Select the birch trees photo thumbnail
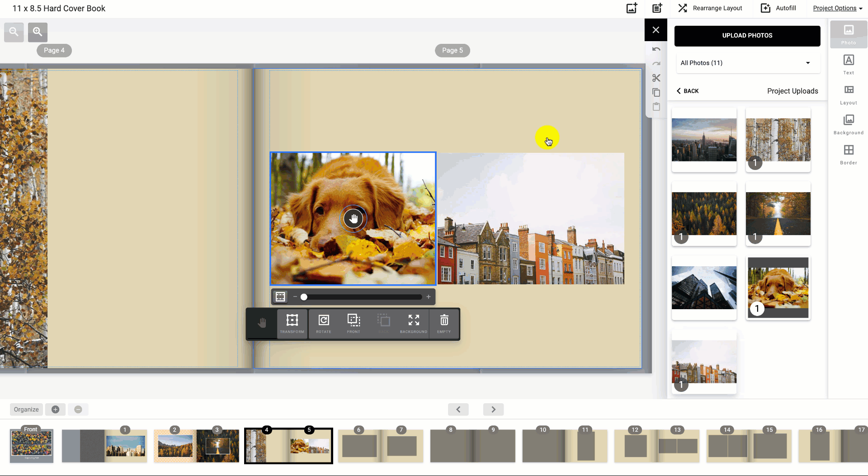Viewport: 868px width, 476px height. click(x=778, y=140)
